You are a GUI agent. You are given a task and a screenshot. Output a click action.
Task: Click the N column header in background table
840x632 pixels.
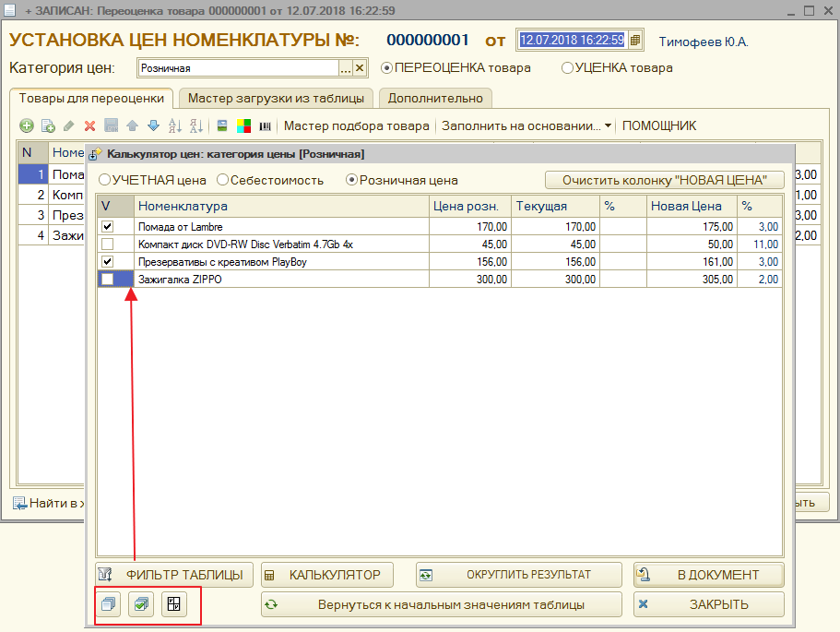tap(33, 153)
